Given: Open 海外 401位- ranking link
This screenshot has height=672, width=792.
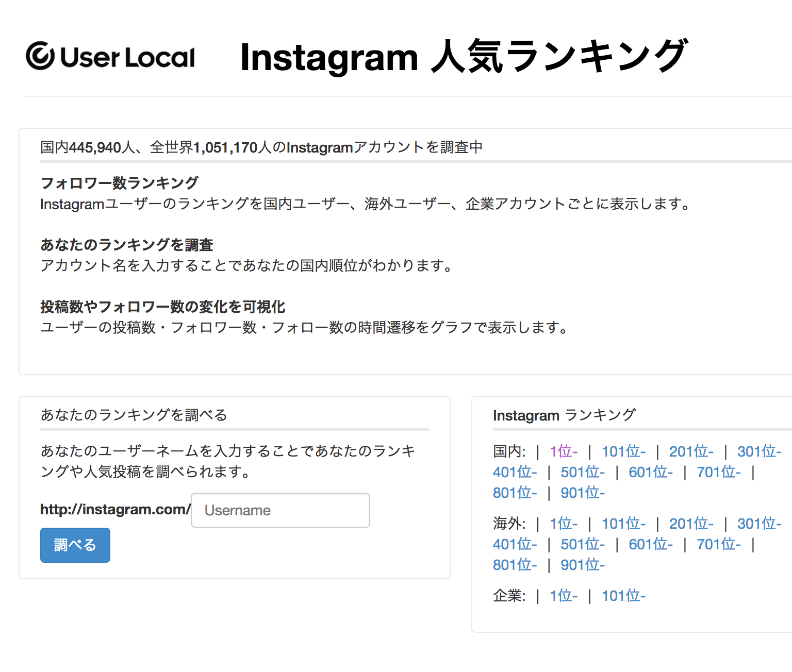Looking at the screenshot, I should point(515,544).
